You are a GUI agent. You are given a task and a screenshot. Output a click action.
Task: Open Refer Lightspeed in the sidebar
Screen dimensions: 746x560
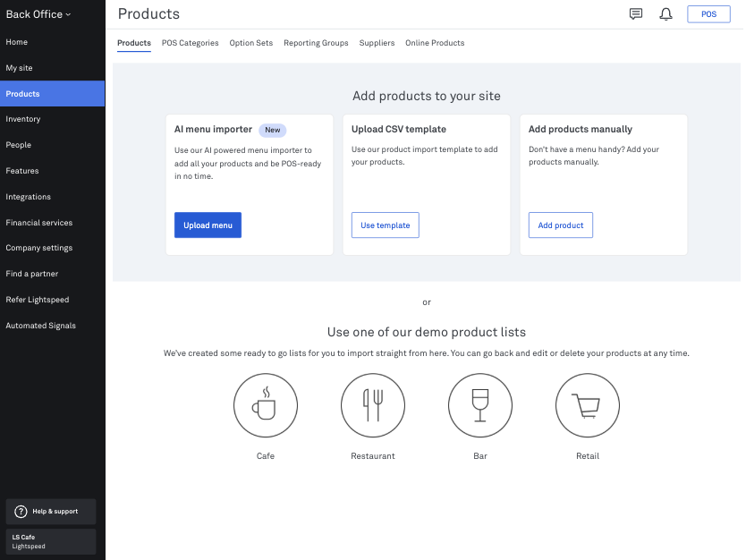click(53, 300)
